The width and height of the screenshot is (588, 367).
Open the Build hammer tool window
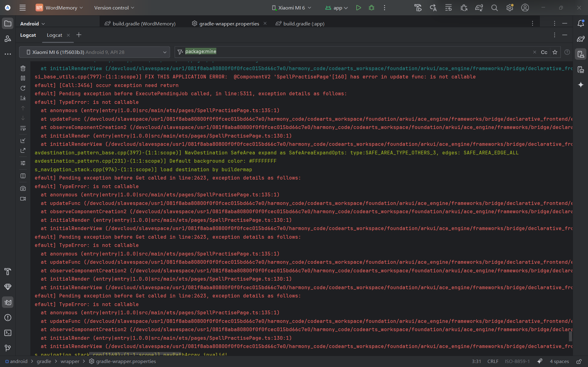[x=8, y=271]
